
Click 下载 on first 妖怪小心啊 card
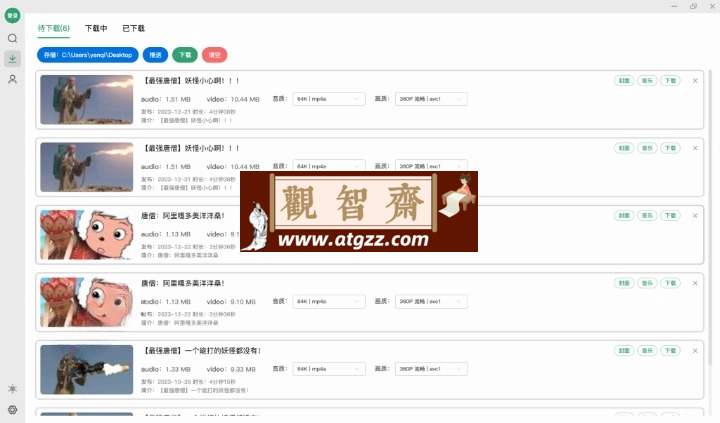click(x=670, y=81)
